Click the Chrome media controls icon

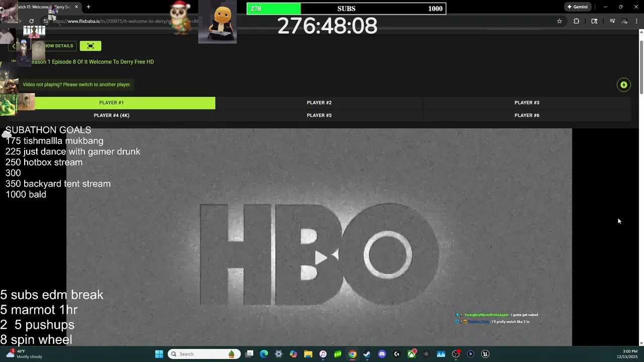click(612, 21)
